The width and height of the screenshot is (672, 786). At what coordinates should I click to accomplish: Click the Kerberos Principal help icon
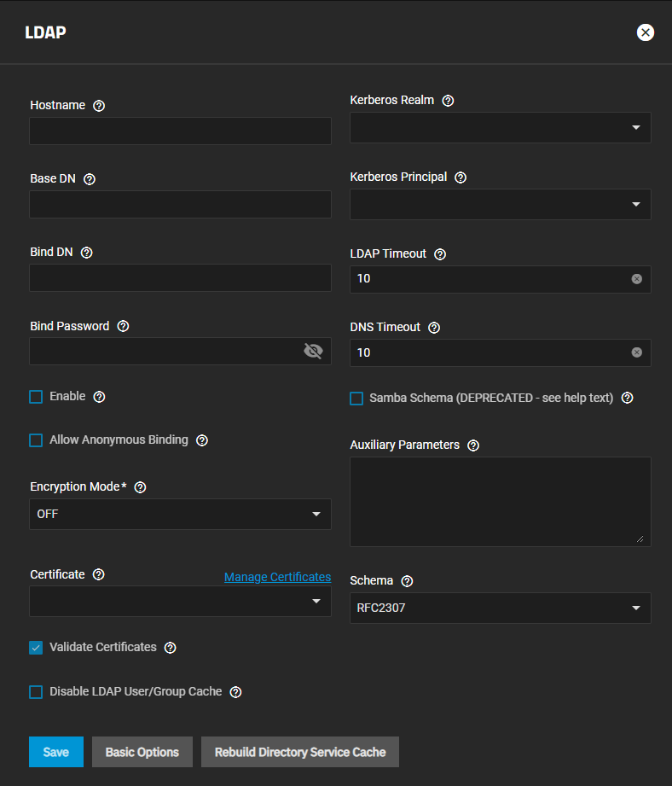pyautogui.click(x=461, y=178)
